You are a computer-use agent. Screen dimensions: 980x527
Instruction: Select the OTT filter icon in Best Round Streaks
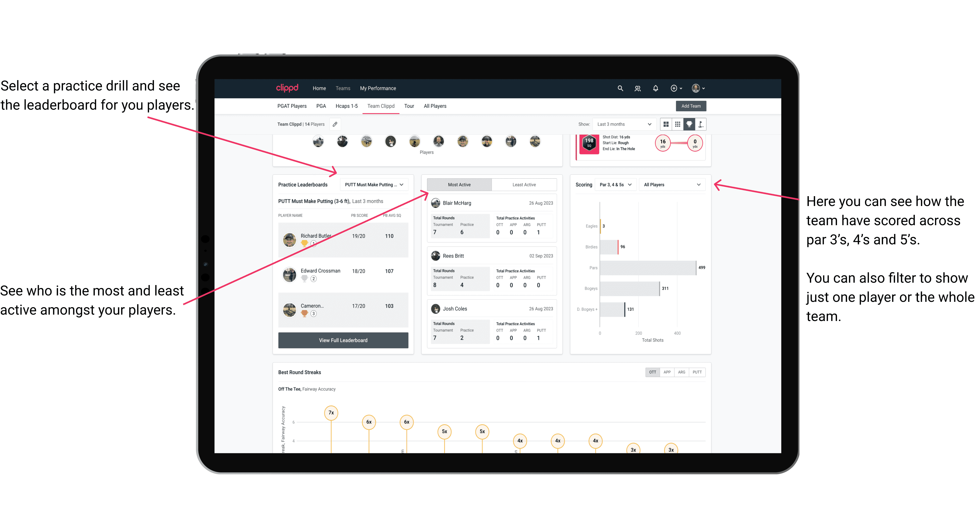point(651,372)
